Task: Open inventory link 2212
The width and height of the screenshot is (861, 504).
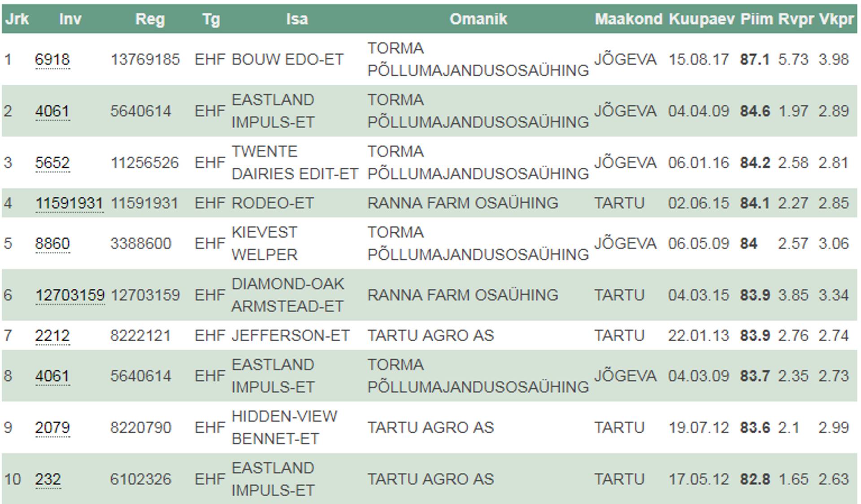Action: coord(52,335)
